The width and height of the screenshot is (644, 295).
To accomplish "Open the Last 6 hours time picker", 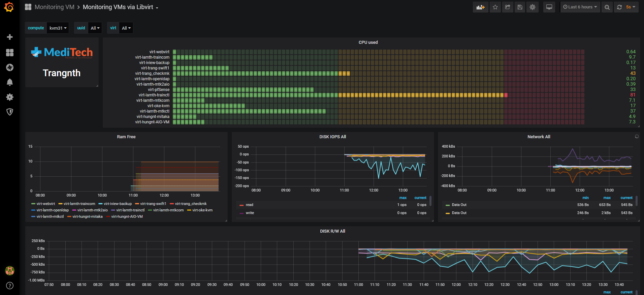I will (580, 7).
